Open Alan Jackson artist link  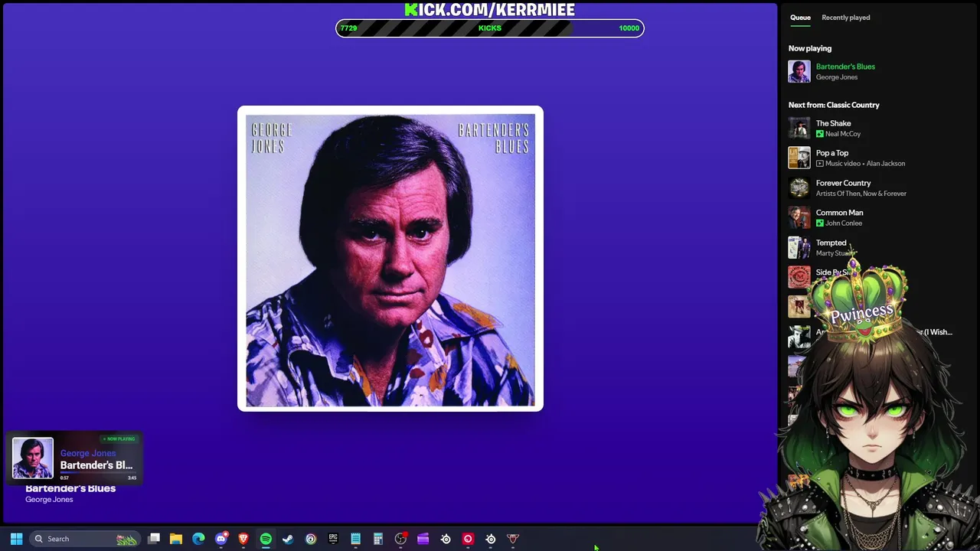[x=886, y=164]
